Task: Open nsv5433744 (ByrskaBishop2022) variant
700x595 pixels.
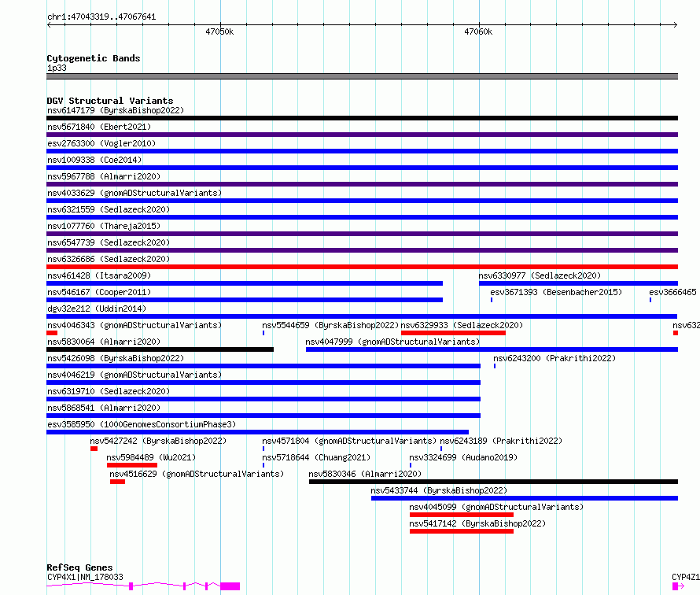Action: 439,490
